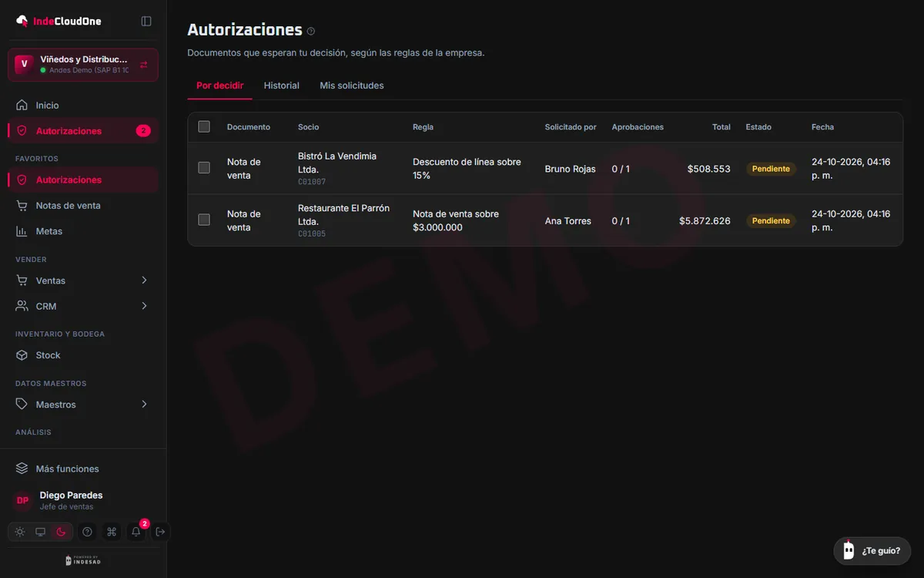Open the Mis solicitudes tab
924x578 pixels.
coord(352,86)
